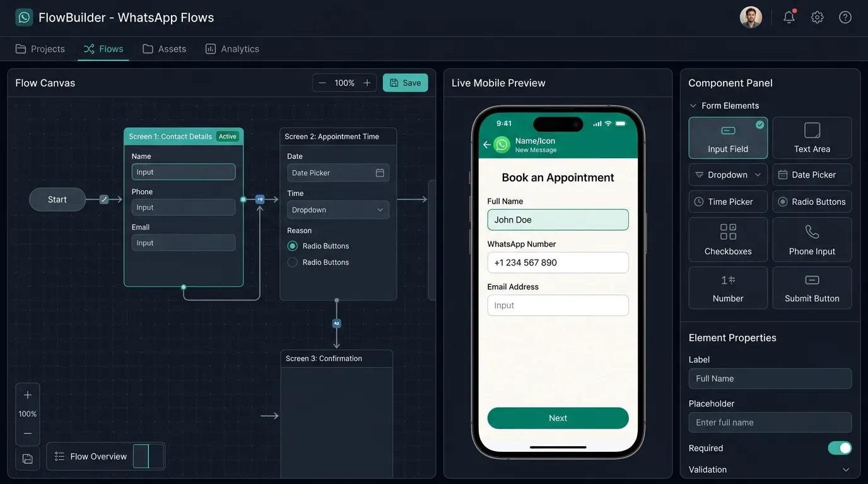This screenshot has height=484, width=868.
Task: Click the WhatsApp FlowBuilder logo icon
Action: tap(24, 18)
